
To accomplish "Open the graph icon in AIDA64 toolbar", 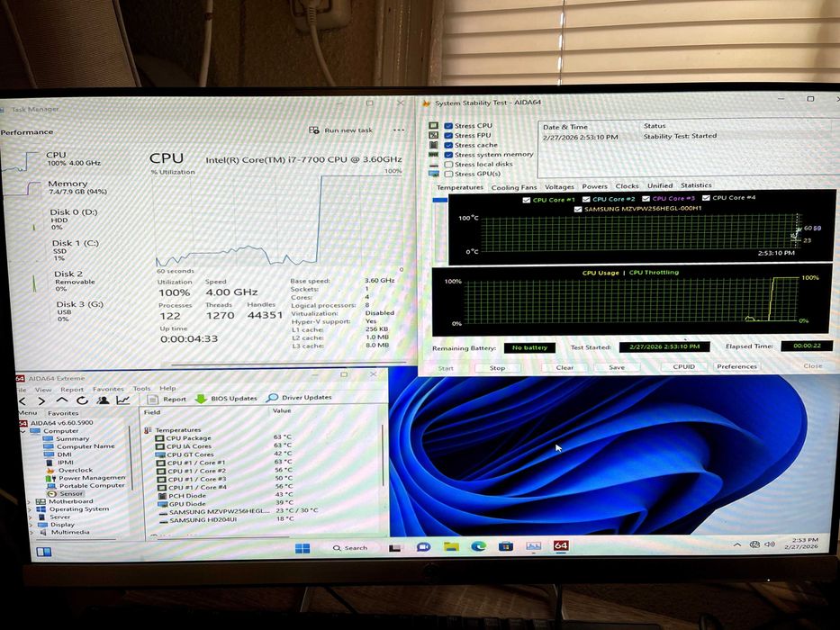I will coord(122,400).
